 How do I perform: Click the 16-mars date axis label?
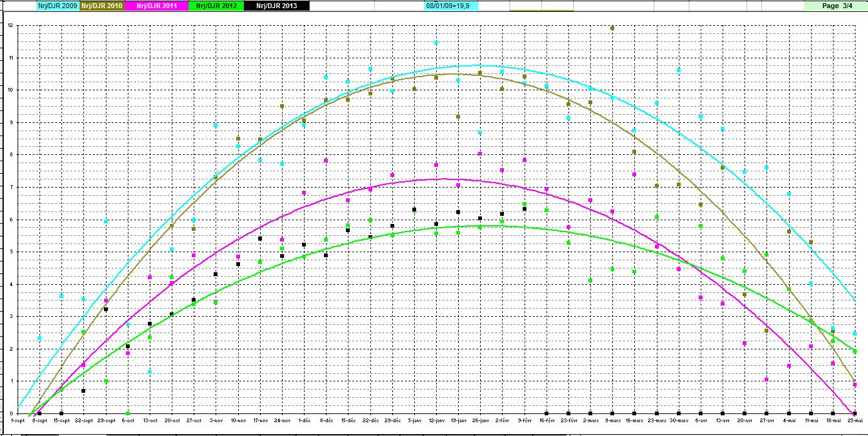(x=635, y=420)
